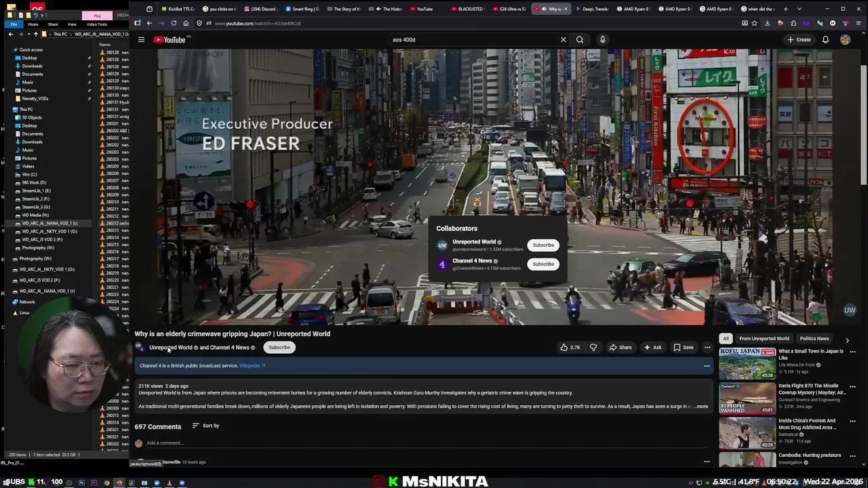Open recent locations dropdown in File Explorer
Image resolution: width=868 pixels, height=488 pixels.
[28, 34]
